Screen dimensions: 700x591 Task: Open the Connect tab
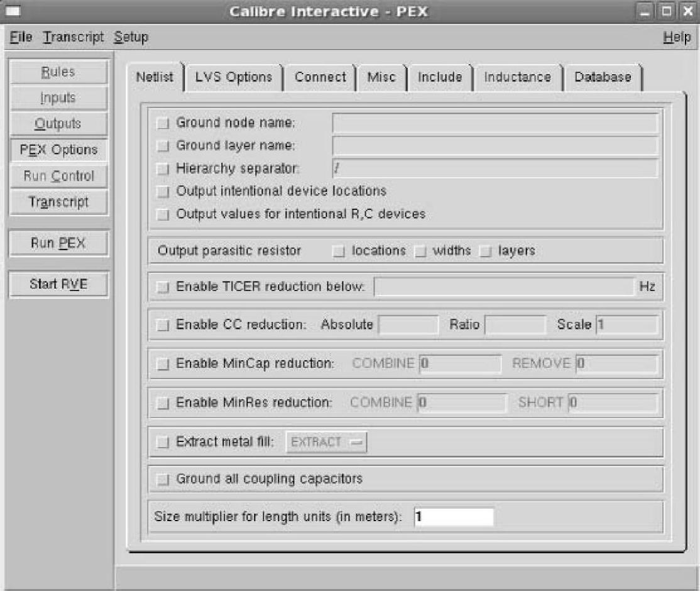(x=320, y=77)
